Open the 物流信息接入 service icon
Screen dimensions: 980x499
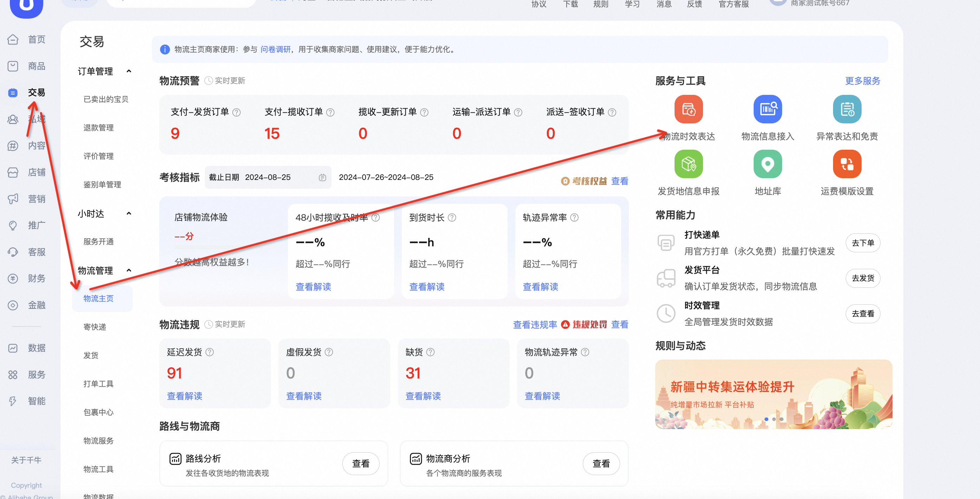point(767,109)
